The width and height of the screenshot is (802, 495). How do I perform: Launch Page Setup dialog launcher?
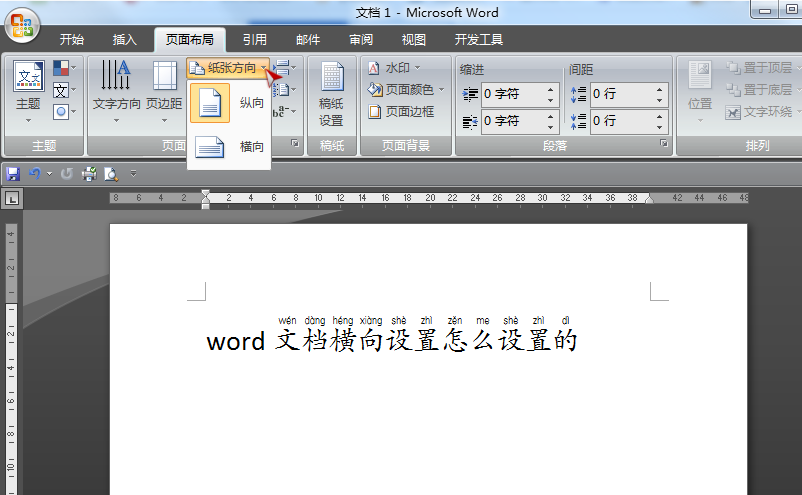click(295, 143)
